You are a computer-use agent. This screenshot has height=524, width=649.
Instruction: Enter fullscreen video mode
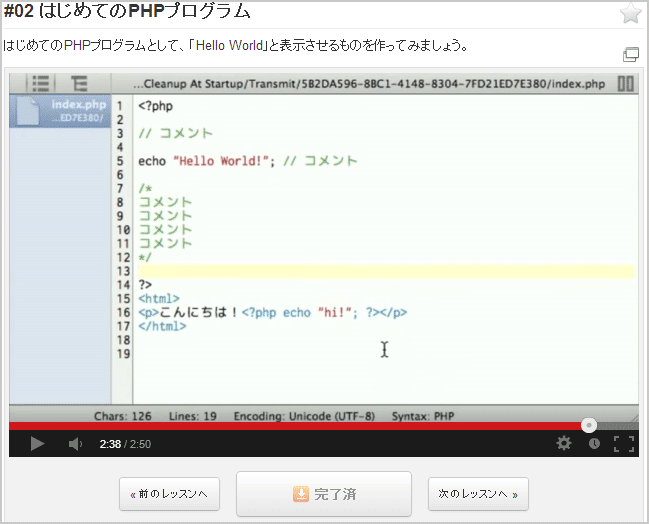pyautogui.click(x=624, y=444)
